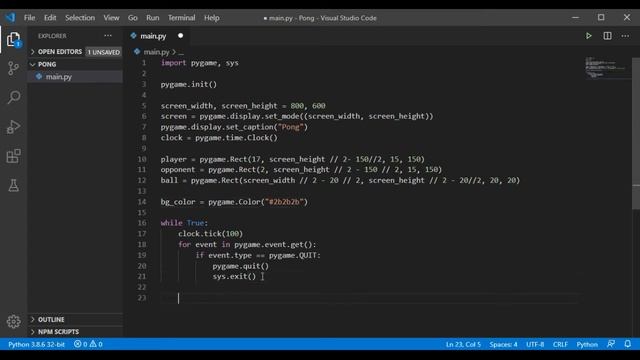The image size is (640, 360).
Task: Open the File menu
Action: tap(29, 18)
